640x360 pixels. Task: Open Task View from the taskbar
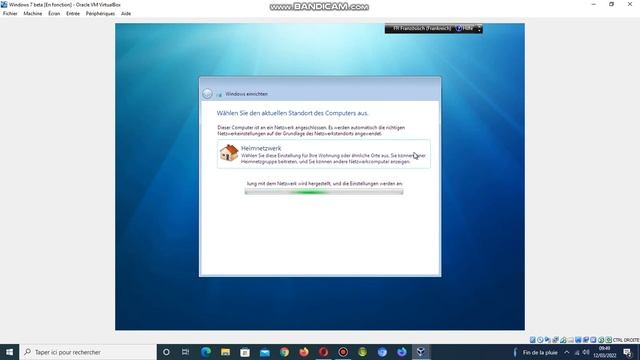pos(185,352)
